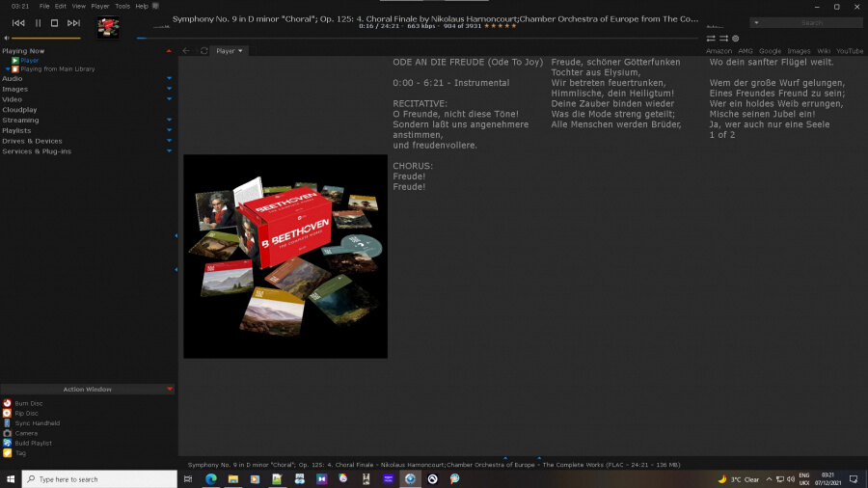Open the Help menu
Image resolution: width=868 pixels, height=488 pixels.
click(x=142, y=6)
